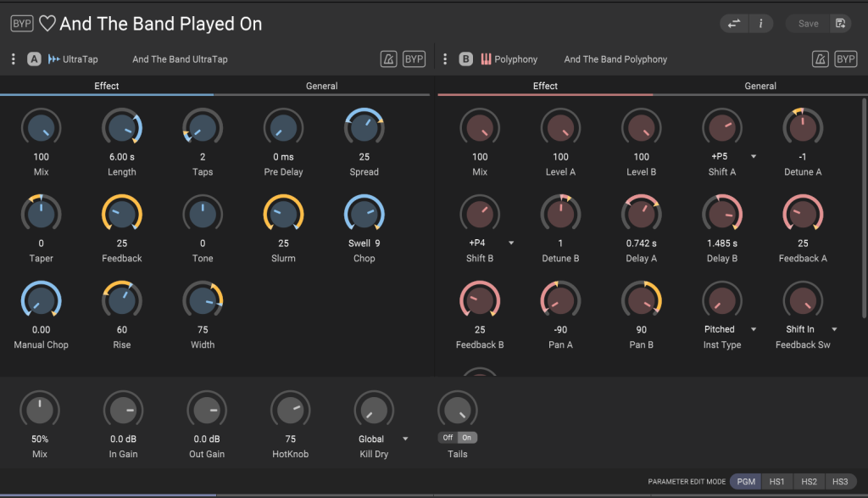The height and width of the screenshot is (498, 868).
Task: Open the Shift B dropdown arrow
Action: pyautogui.click(x=511, y=243)
